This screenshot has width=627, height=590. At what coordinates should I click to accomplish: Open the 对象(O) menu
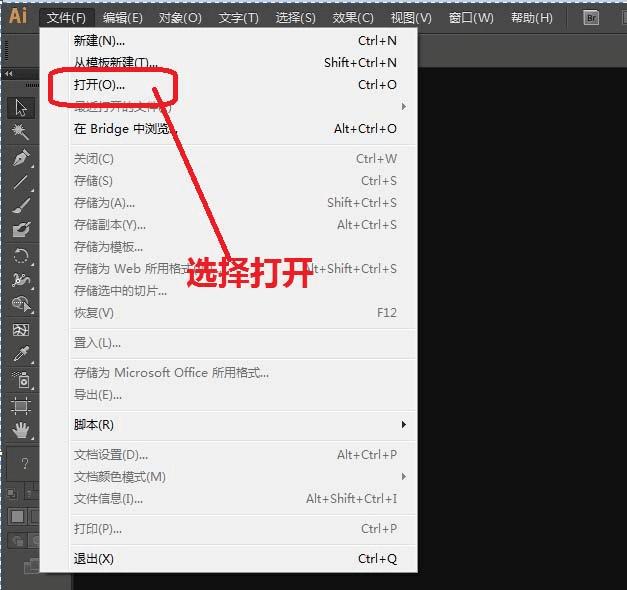(x=180, y=18)
